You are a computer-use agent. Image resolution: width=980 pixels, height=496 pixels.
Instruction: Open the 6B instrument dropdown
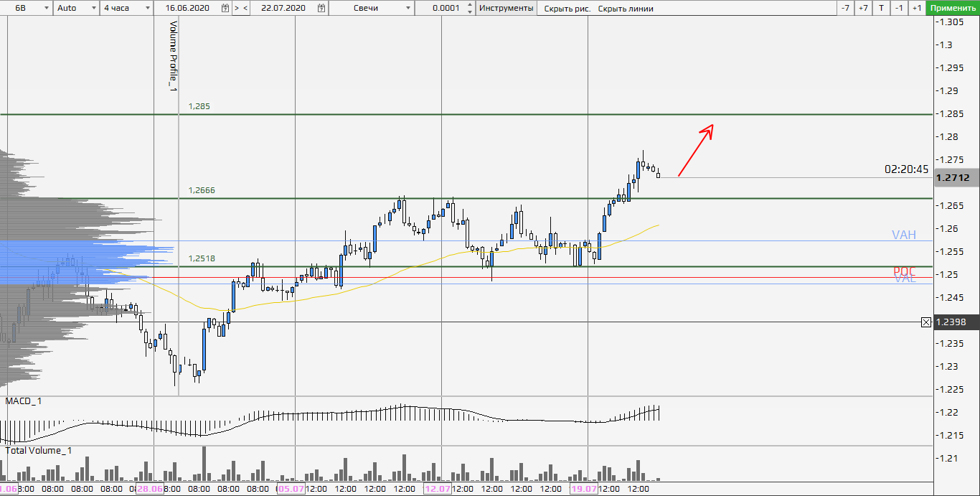pyautogui.click(x=26, y=8)
